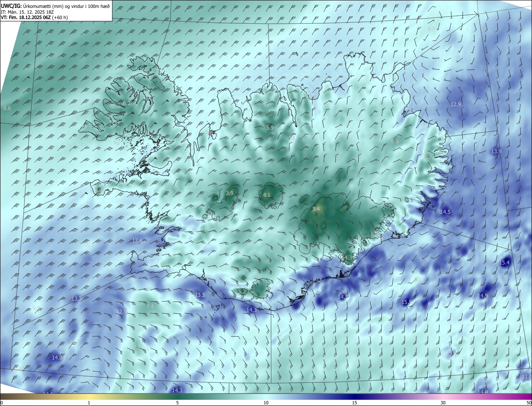The height and width of the screenshot is (406, 532).
Task: Click the "5" tick on the color scale
Action: tap(177, 403)
